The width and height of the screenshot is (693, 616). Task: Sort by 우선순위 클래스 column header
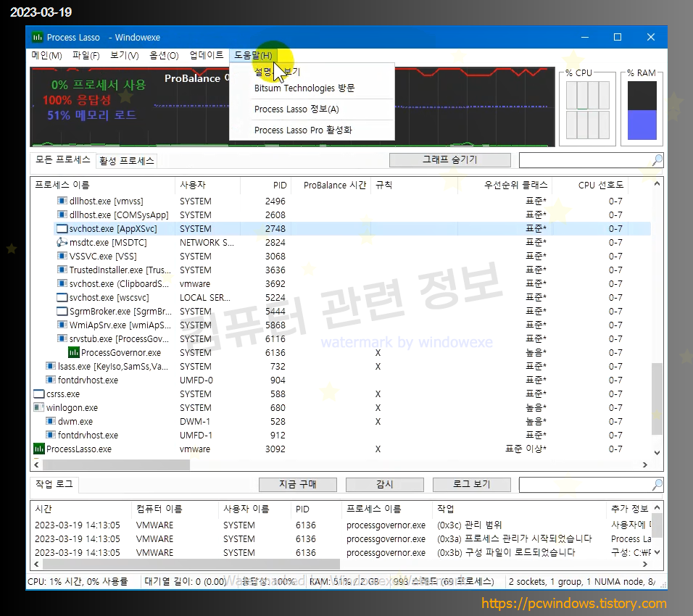pyautogui.click(x=505, y=185)
